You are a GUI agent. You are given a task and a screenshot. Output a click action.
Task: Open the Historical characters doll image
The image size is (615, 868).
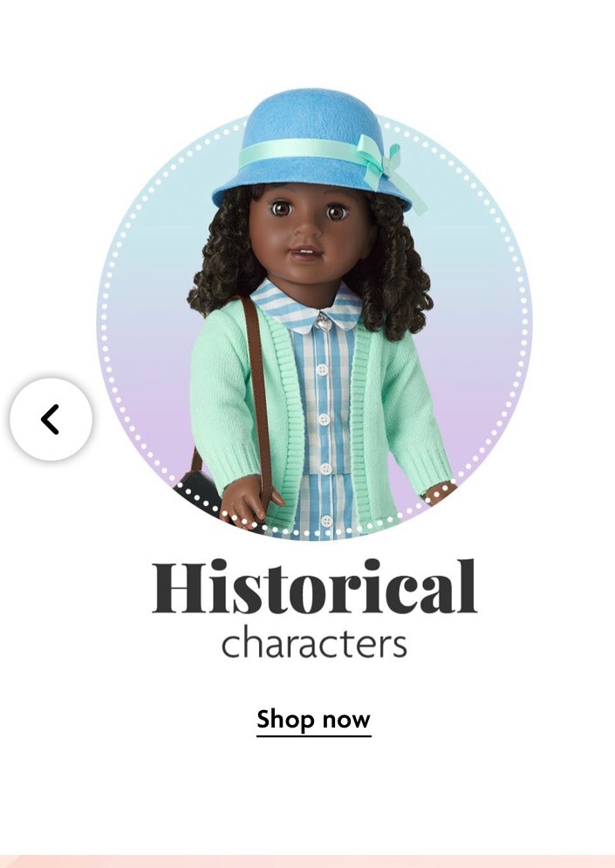314,314
